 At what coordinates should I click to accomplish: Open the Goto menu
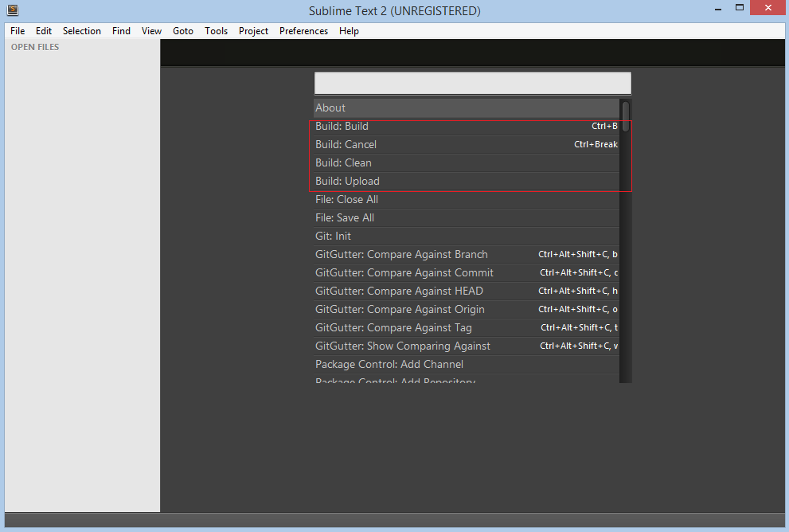click(x=182, y=31)
